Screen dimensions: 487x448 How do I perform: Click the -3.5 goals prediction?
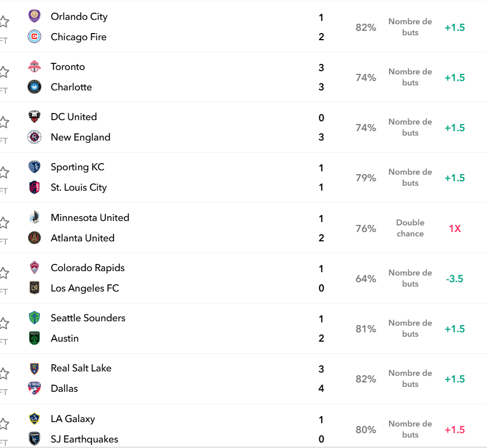coord(454,279)
